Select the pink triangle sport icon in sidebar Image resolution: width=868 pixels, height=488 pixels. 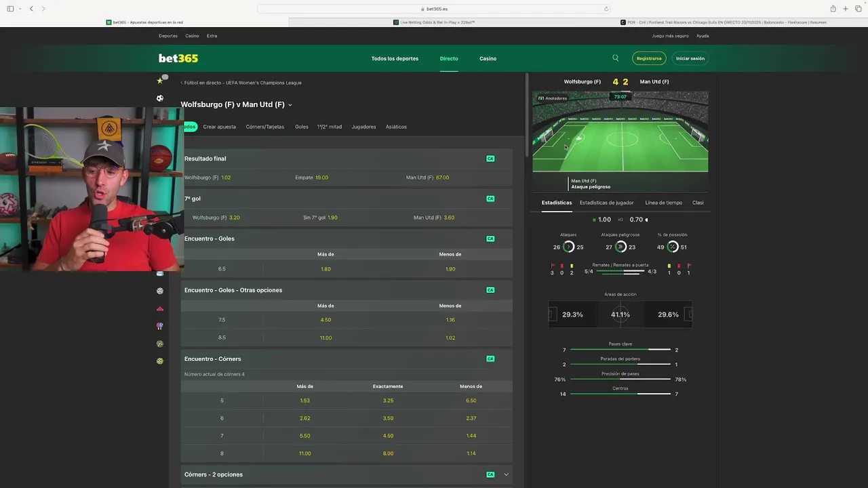point(160,308)
